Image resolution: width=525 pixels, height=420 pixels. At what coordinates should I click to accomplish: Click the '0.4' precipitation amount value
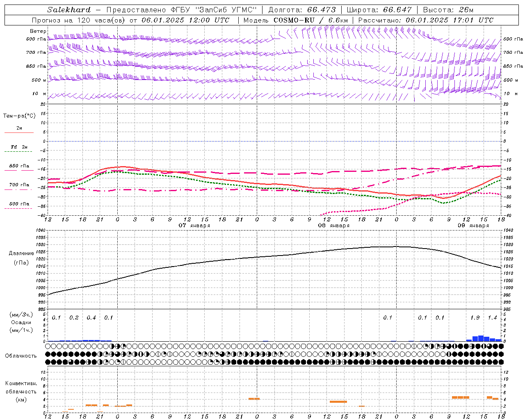(91, 318)
